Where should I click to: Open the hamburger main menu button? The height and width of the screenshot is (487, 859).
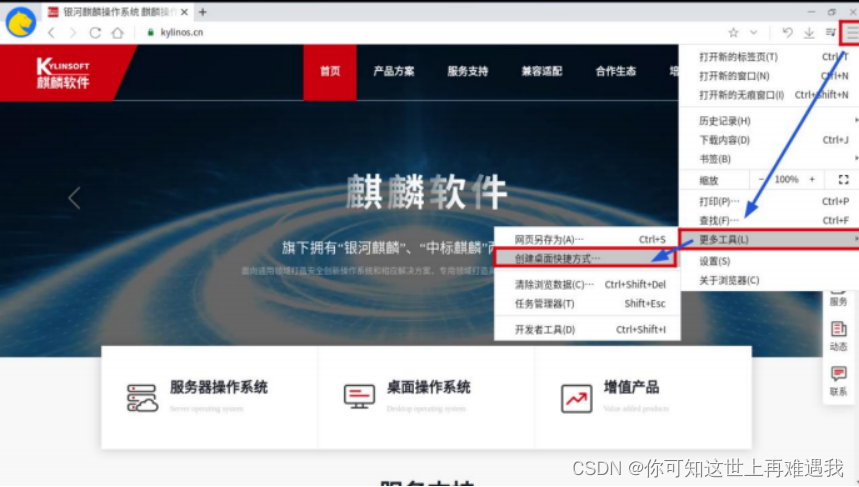point(851,33)
